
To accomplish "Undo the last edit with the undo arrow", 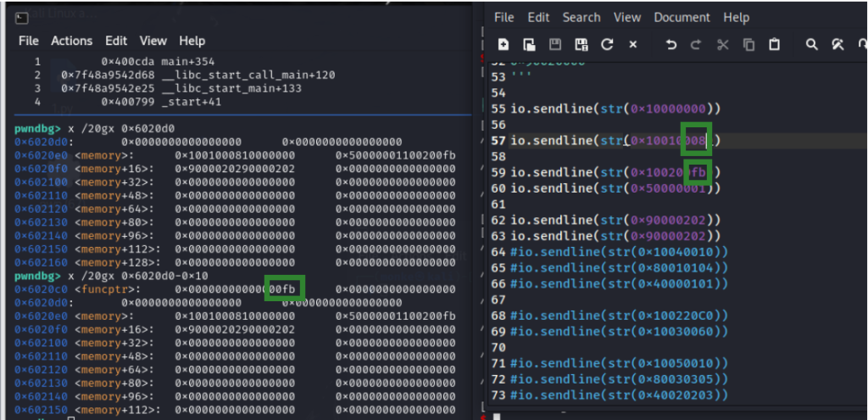I will pos(671,45).
